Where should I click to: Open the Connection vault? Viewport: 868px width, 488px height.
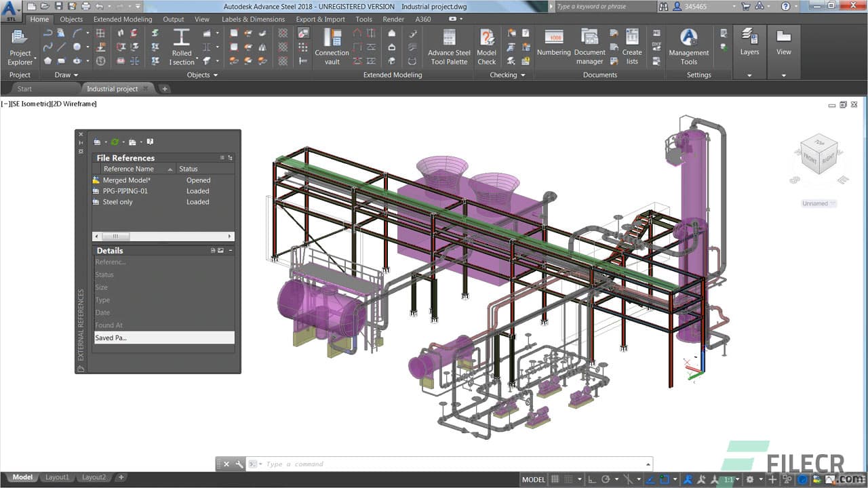pyautogui.click(x=332, y=47)
